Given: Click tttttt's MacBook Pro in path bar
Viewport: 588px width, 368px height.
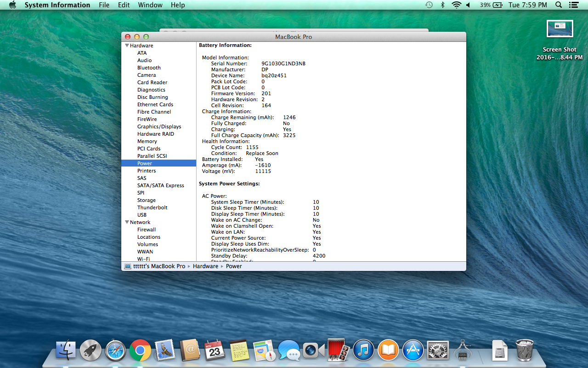Looking at the screenshot, I should pyautogui.click(x=155, y=266).
